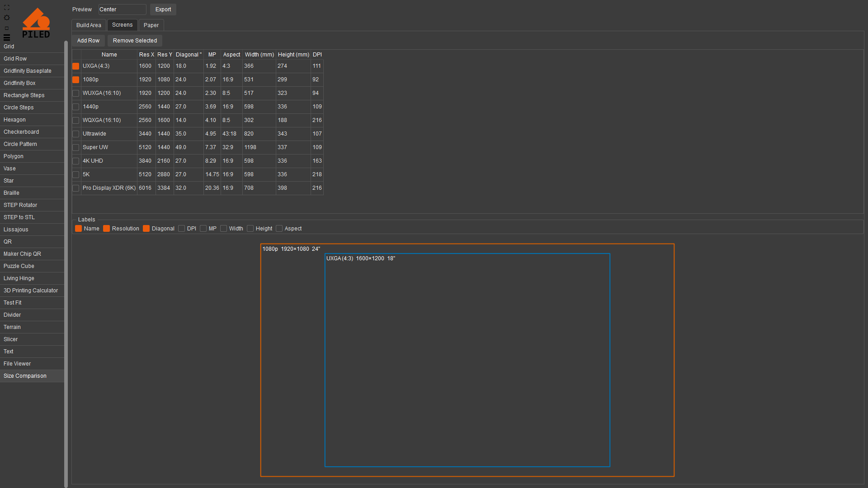
Task: Click the Remove Selected button
Action: click(x=135, y=41)
